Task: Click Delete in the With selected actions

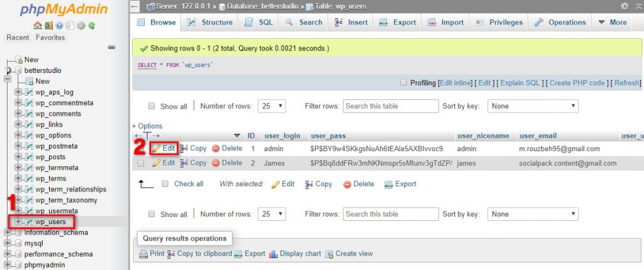Action: (358, 184)
